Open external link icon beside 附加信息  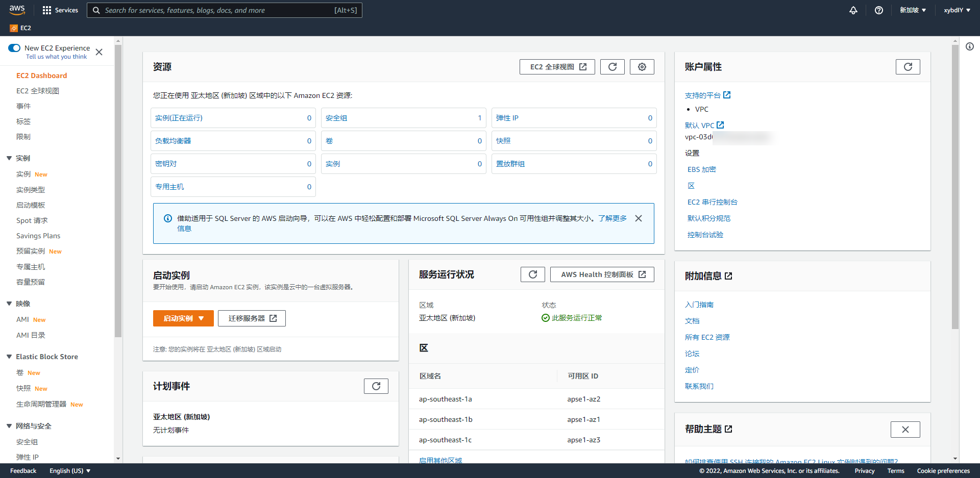(728, 276)
